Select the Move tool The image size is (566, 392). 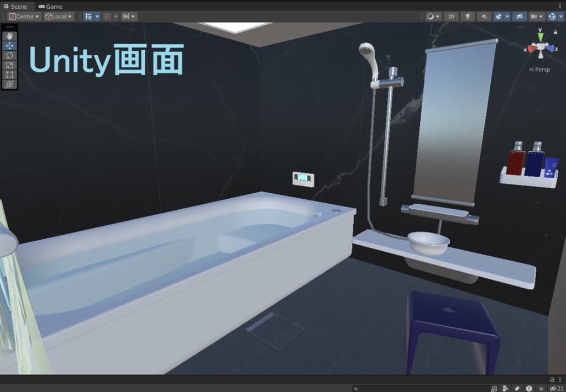9,46
